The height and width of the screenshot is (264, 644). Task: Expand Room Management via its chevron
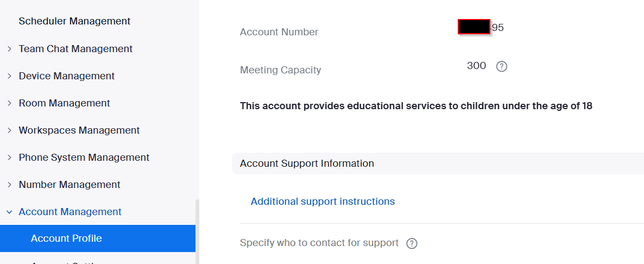(9, 103)
